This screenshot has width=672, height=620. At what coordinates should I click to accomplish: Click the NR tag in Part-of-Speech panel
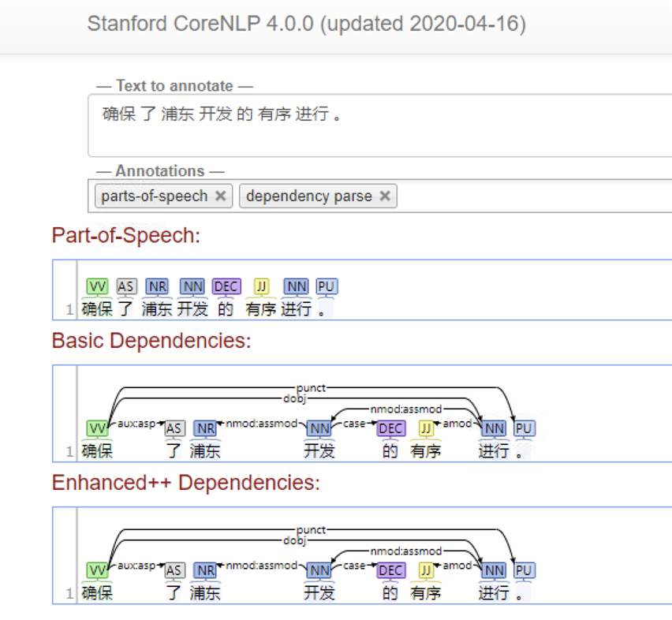(x=157, y=287)
